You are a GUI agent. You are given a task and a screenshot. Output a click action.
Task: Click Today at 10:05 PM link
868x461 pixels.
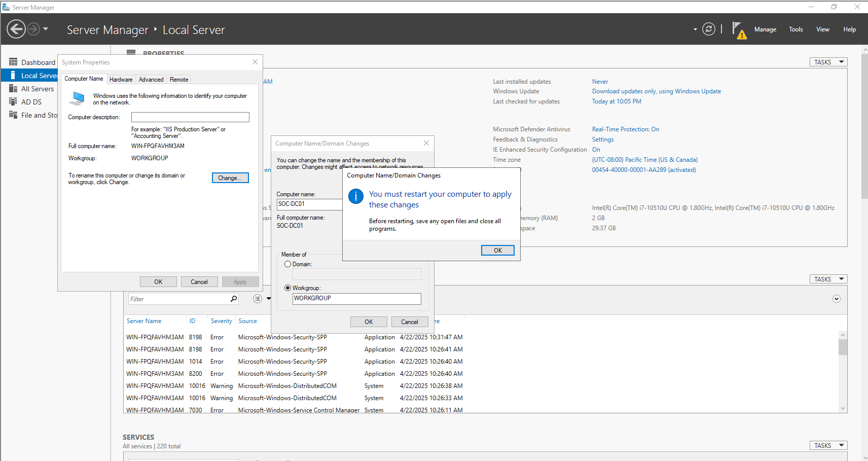[617, 101]
